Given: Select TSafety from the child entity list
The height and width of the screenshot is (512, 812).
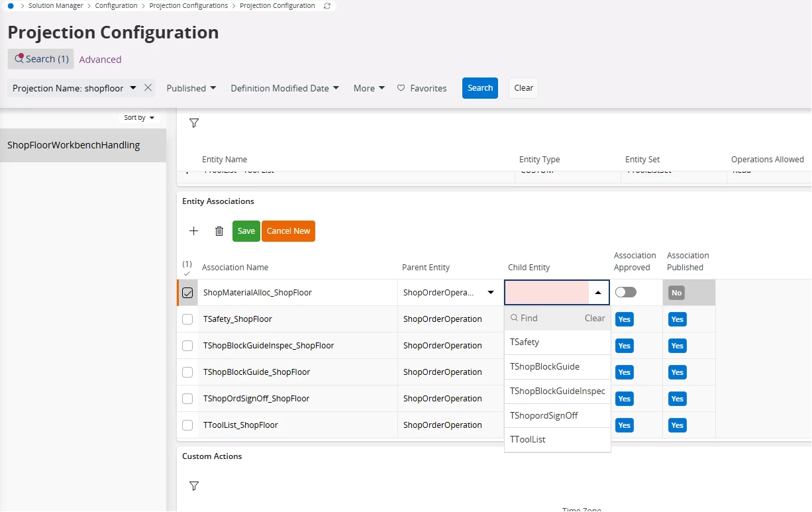Looking at the screenshot, I should pos(557,342).
